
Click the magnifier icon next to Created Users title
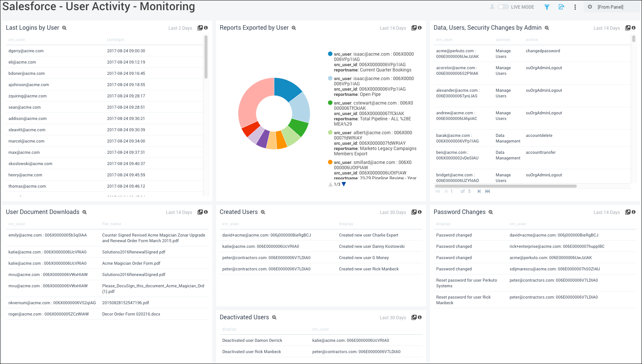pos(264,212)
